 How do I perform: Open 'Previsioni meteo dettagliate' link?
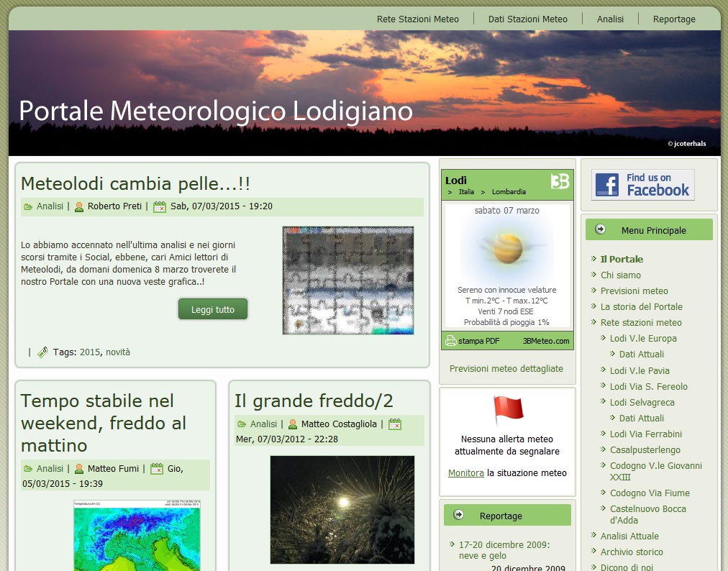pos(506,369)
